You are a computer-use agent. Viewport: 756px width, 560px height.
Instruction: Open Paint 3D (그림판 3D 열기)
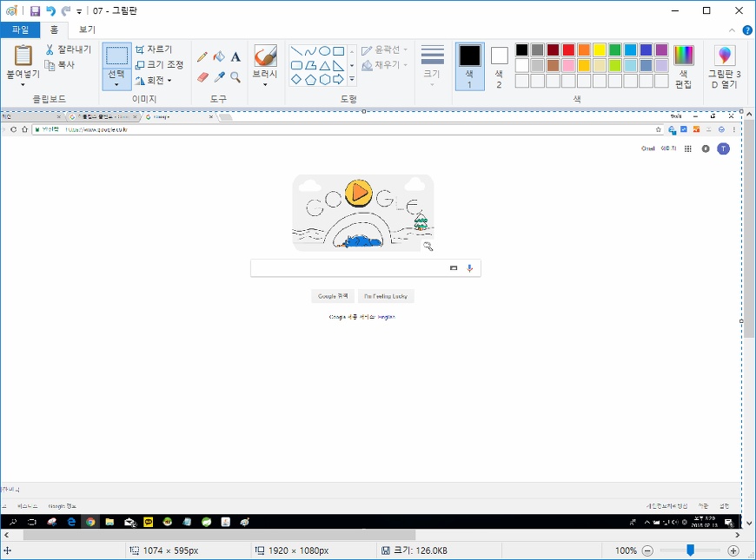click(725, 67)
